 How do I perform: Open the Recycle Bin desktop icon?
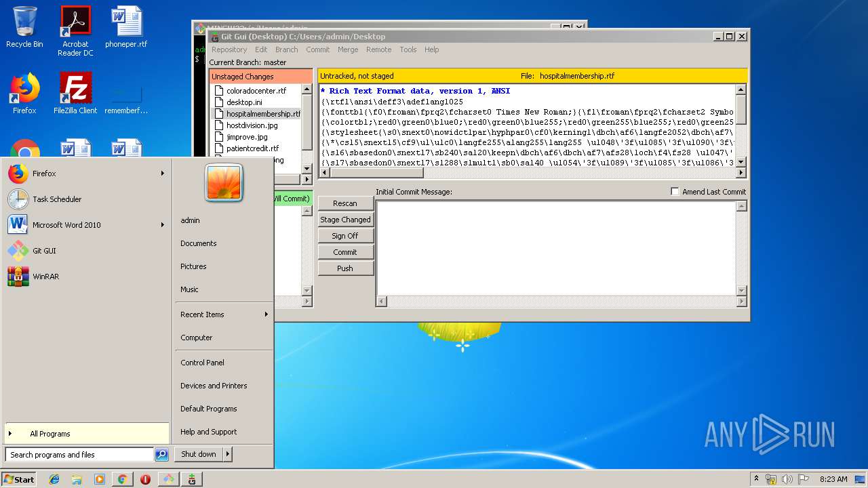coord(24,27)
